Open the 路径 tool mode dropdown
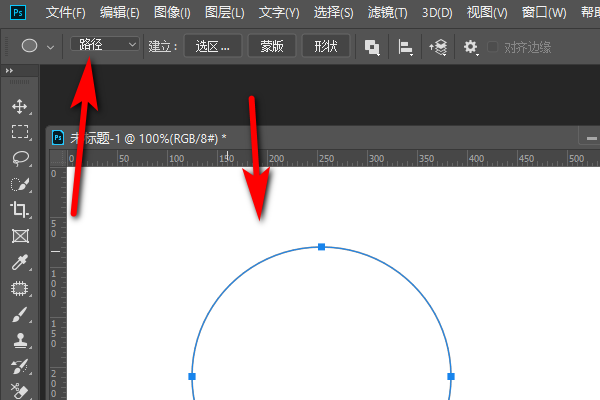Image resolution: width=600 pixels, height=400 pixels. [104, 44]
